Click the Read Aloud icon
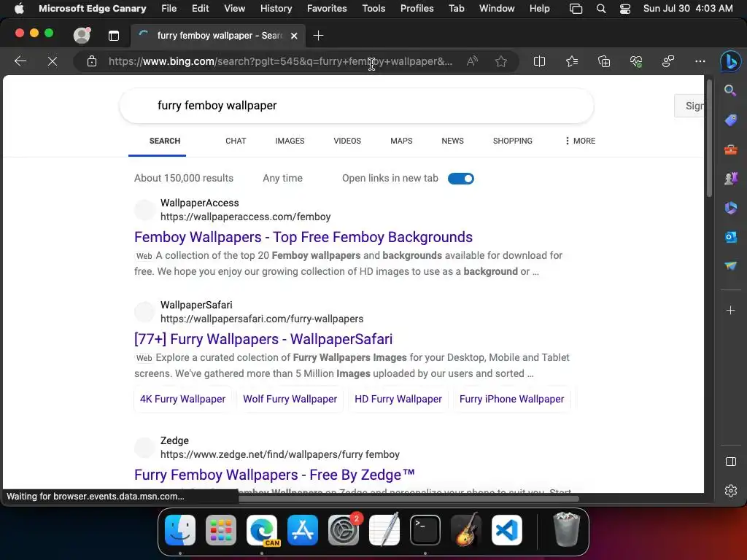Image resolution: width=747 pixels, height=560 pixels. (472, 61)
